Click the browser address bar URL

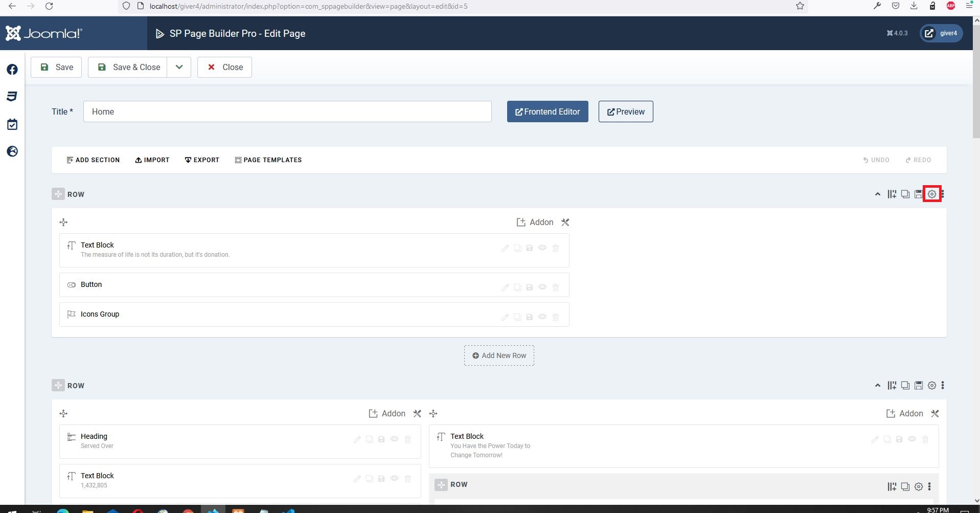click(308, 6)
